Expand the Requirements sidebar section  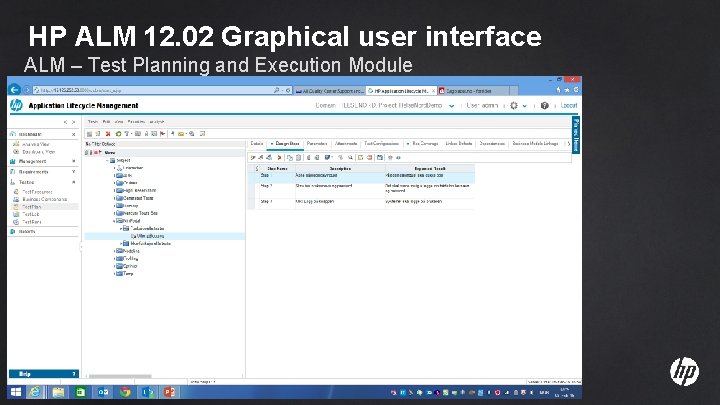[73, 172]
